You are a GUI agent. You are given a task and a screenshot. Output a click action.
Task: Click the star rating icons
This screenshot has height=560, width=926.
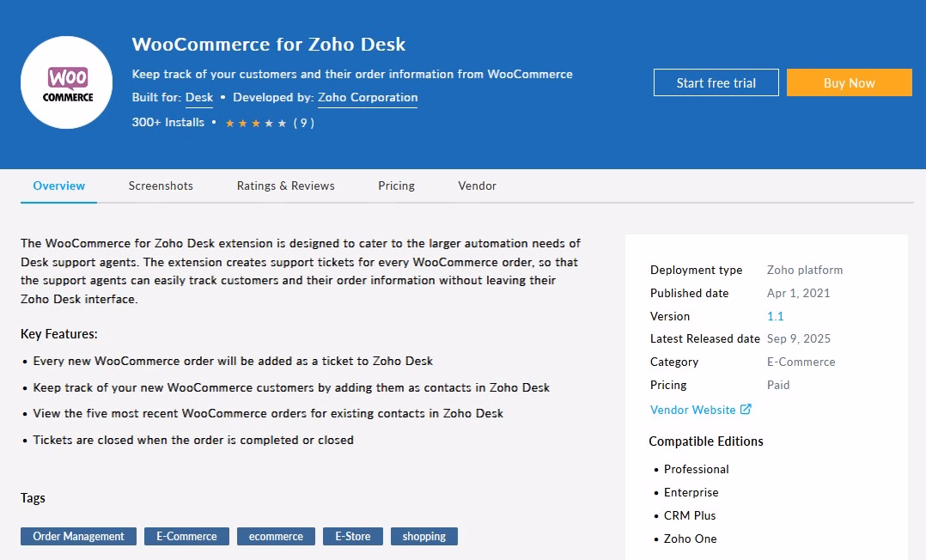tap(255, 124)
